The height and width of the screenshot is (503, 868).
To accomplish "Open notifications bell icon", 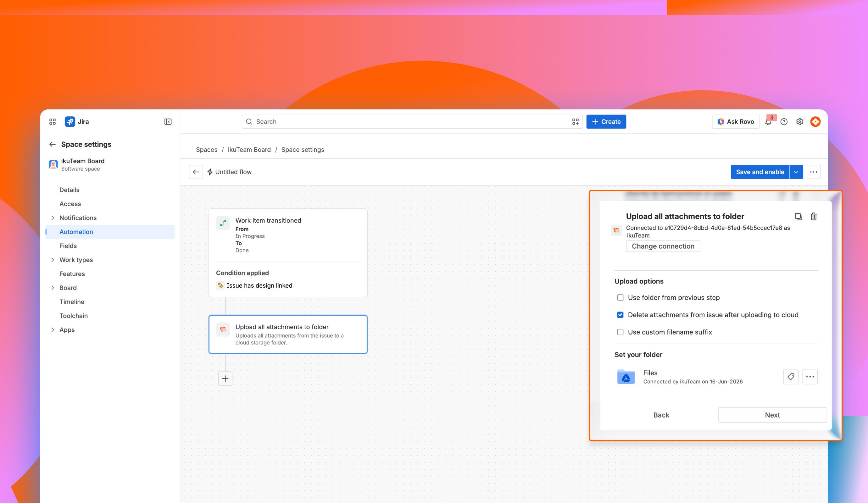I will (768, 122).
